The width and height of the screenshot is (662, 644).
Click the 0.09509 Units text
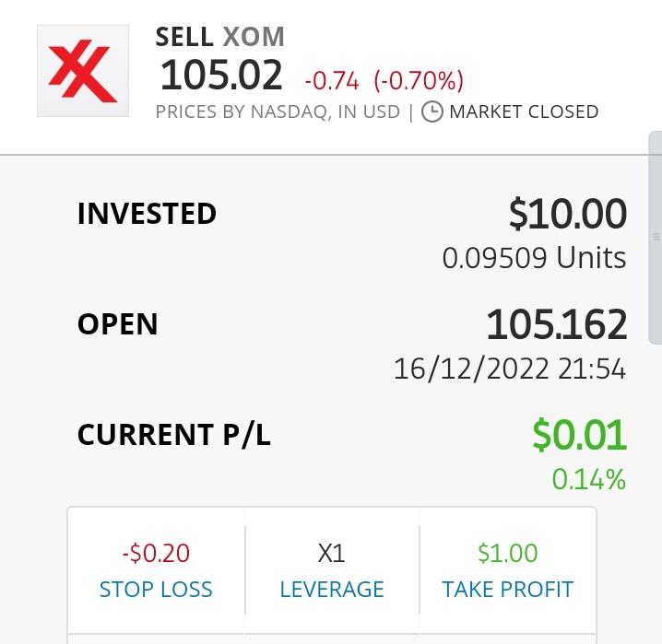535,258
